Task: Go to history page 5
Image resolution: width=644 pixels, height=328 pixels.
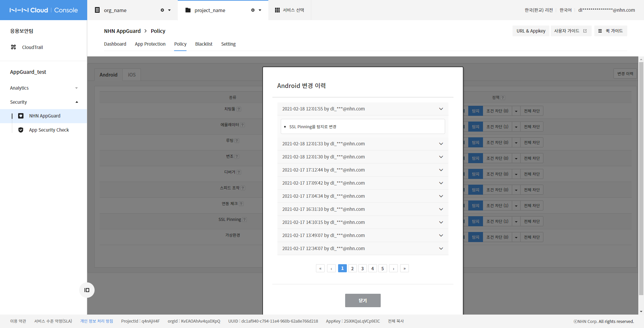Action: pyautogui.click(x=382, y=268)
